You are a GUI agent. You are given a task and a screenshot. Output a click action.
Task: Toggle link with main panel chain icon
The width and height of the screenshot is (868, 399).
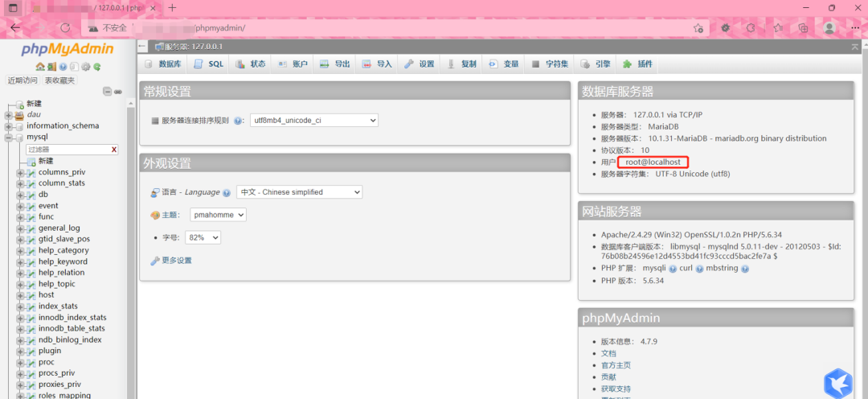(x=118, y=92)
